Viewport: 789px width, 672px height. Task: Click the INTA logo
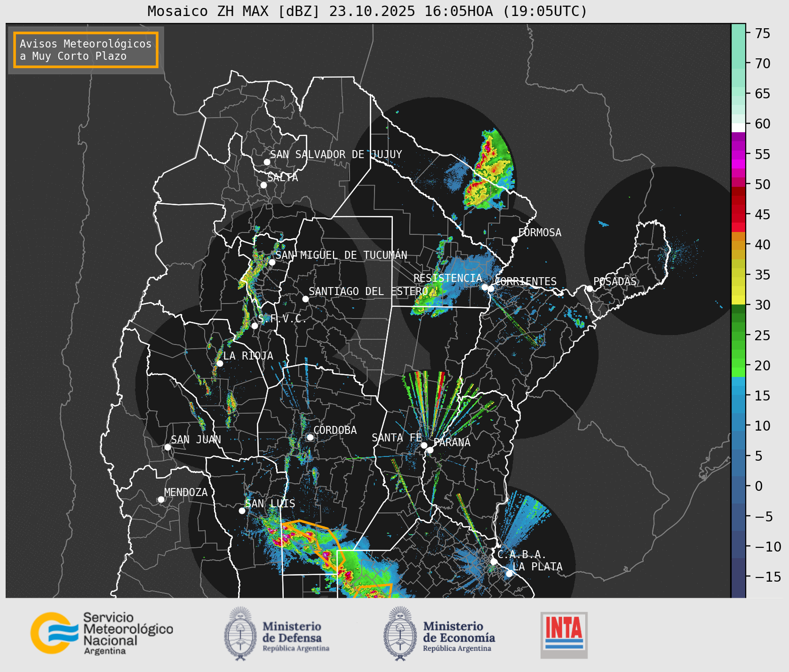pos(564,635)
